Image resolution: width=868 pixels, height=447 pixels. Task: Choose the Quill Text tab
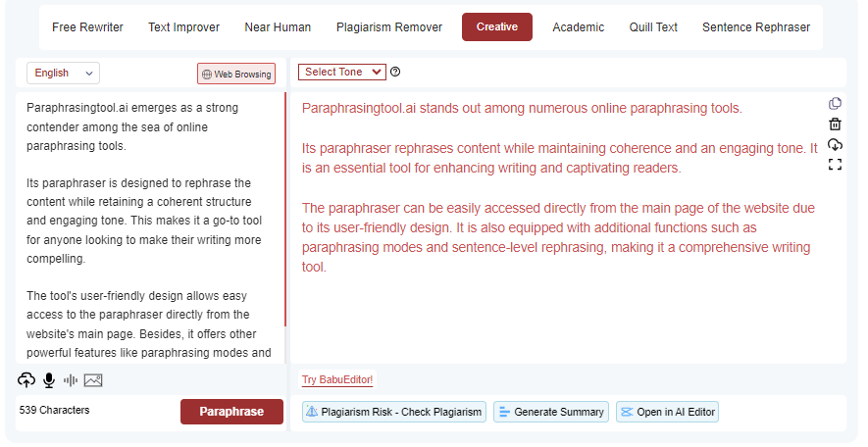653,27
